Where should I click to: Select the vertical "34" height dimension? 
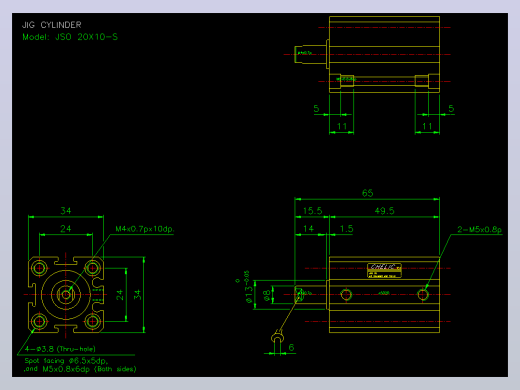click(x=137, y=295)
